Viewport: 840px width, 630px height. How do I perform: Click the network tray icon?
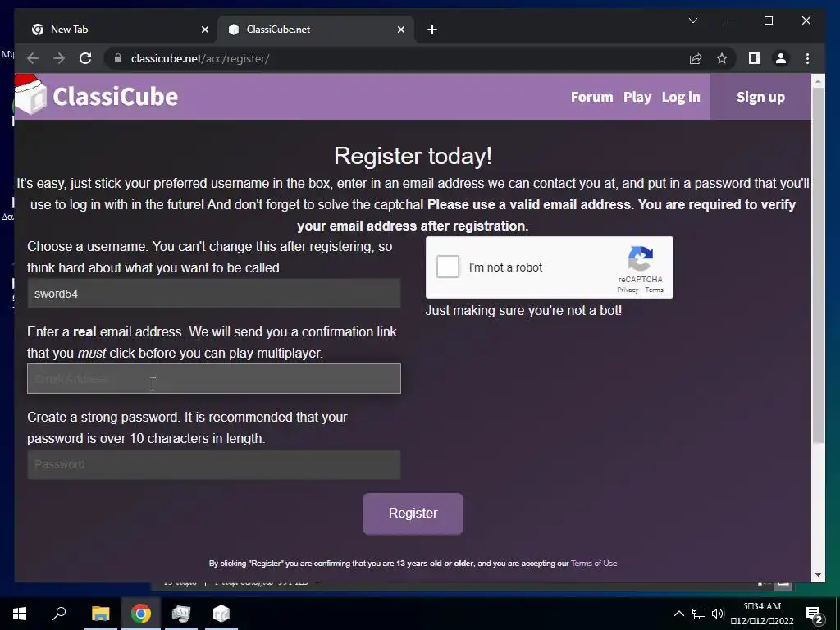(699, 614)
